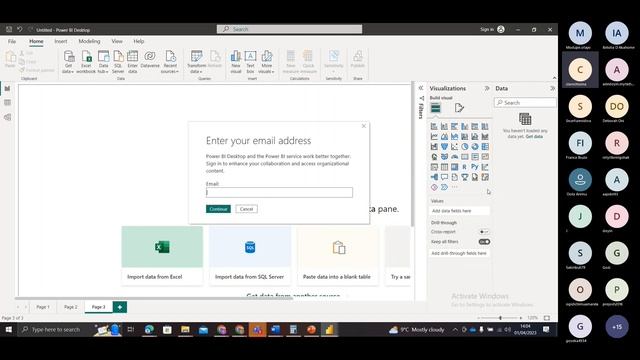Switch to the Help ribbon tab
Image resolution: width=640 pixels, height=360 pixels.
pyautogui.click(x=138, y=41)
